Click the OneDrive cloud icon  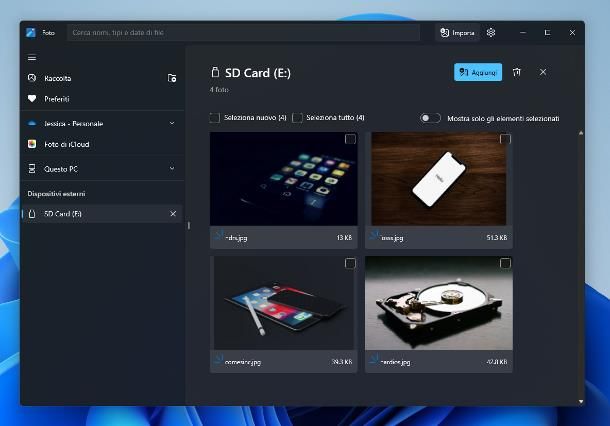coord(32,123)
